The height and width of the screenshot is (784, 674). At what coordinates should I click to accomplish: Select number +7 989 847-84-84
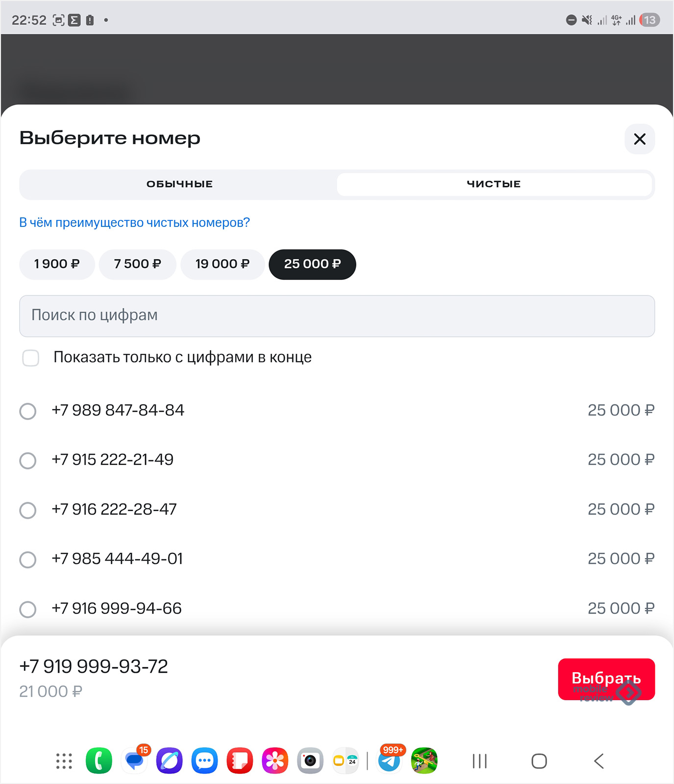pos(28,411)
